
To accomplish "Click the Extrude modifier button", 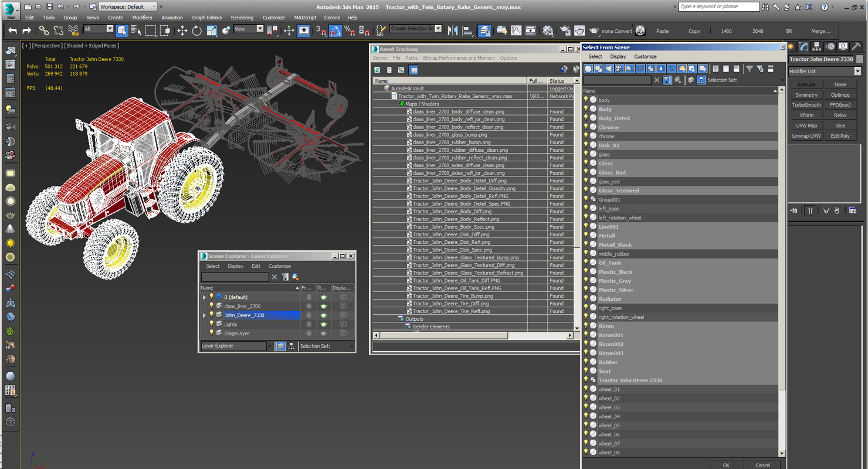I will pos(806,84).
